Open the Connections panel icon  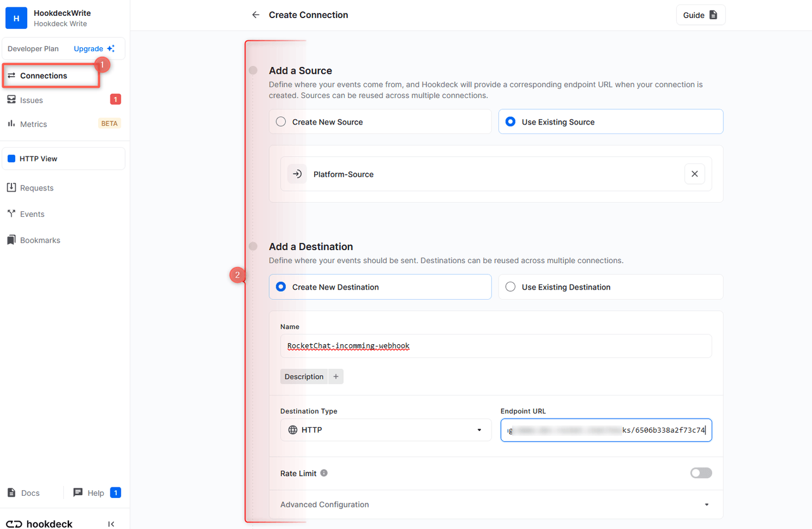tap(13, 75)
